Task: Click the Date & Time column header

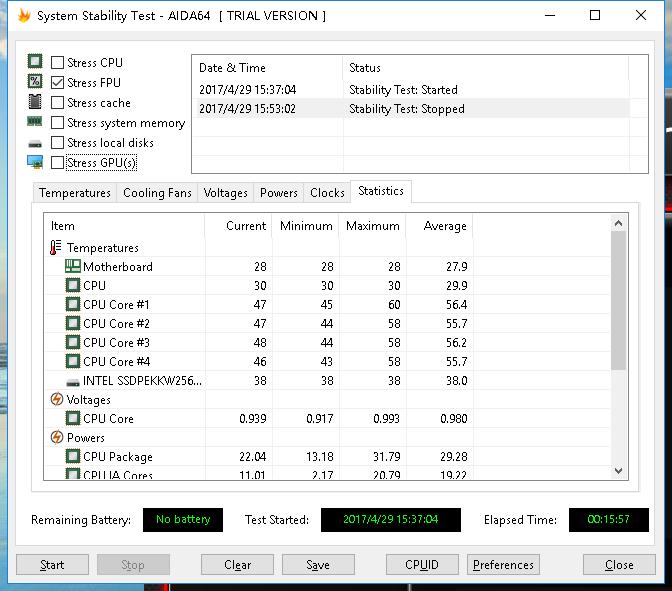Action: tap(267, 67)
